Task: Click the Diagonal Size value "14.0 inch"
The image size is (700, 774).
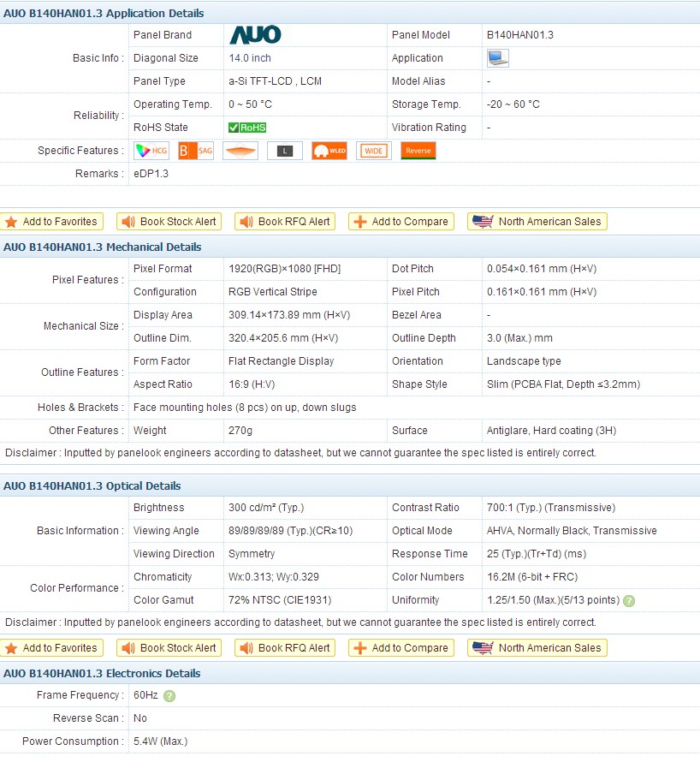Action: coord(250,58)
